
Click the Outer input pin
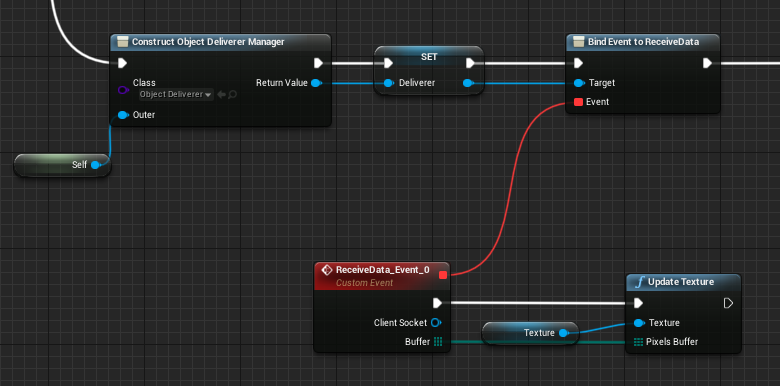coord(123,115)
